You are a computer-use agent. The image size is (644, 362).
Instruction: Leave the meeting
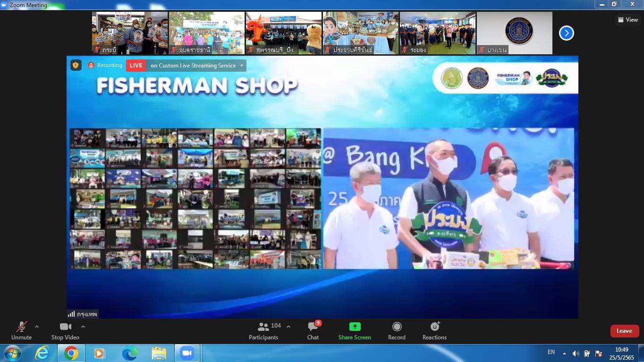624,331
